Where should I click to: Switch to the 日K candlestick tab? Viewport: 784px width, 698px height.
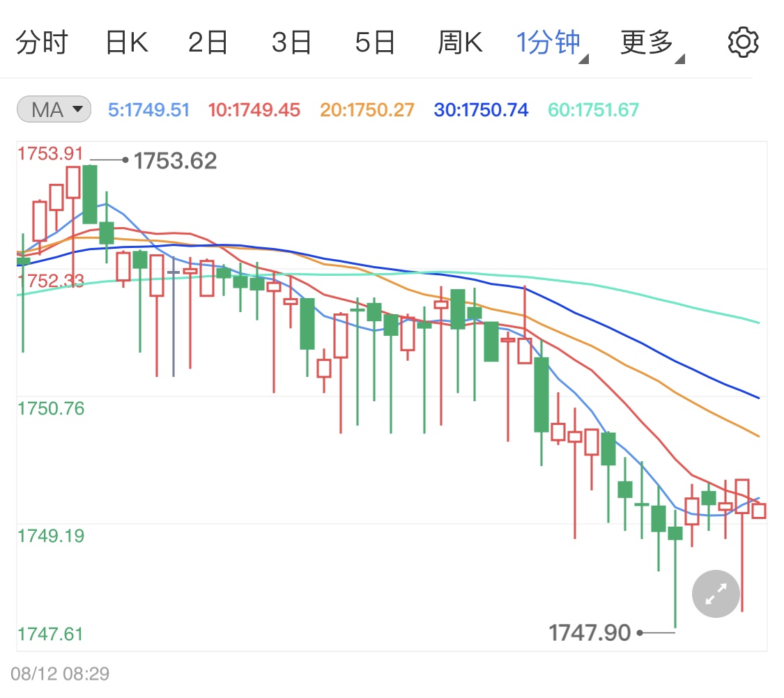click(x=127, y=40)
